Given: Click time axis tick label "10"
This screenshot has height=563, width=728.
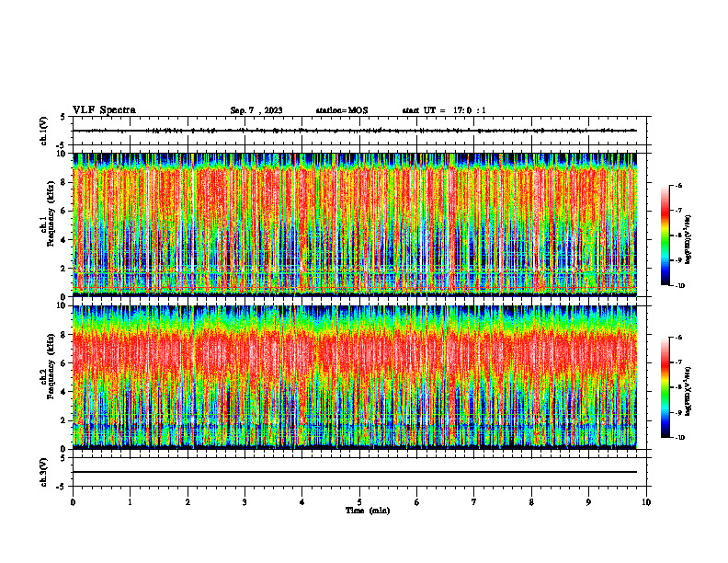Looking at the screenshot, I should [646, 502].
